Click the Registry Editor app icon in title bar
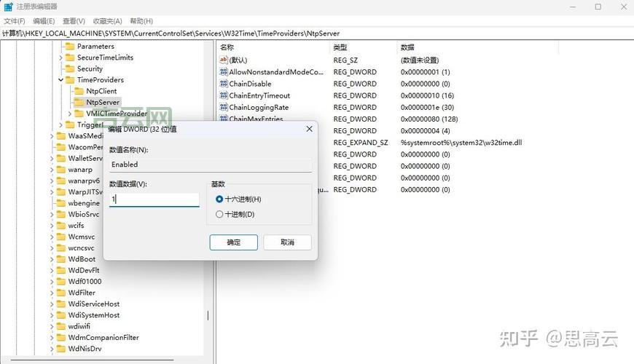The width and height of the screenshot is (634, 364). tap(8, 7)
